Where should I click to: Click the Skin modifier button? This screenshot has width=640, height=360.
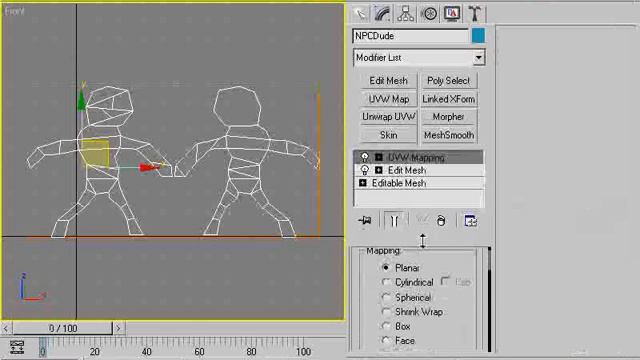coord(388,135)
